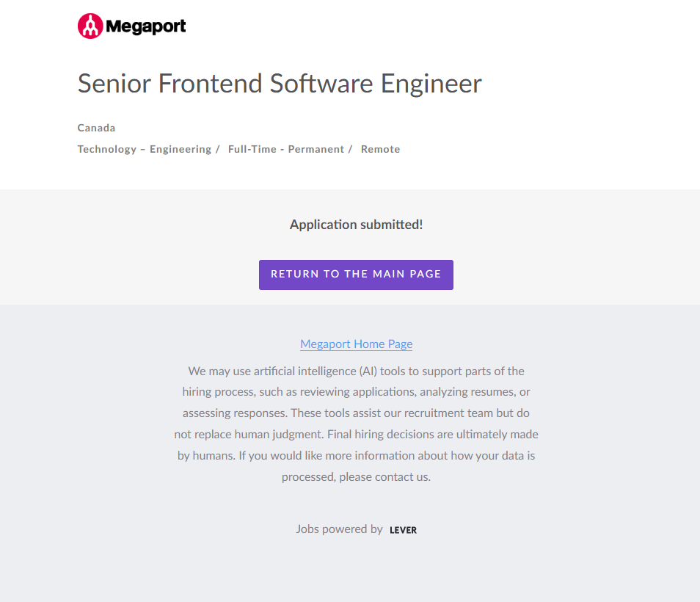Screen dimensions: 700x602
Task: Click the Application submitted! confirmation message
Action: pos(356,225)
